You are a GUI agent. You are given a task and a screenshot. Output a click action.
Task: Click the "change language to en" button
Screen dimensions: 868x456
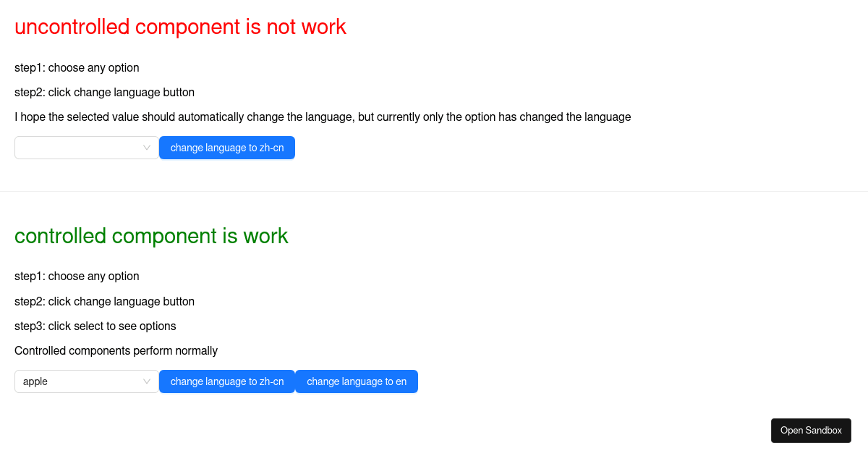pyautogui.click(x=357, y=381)
